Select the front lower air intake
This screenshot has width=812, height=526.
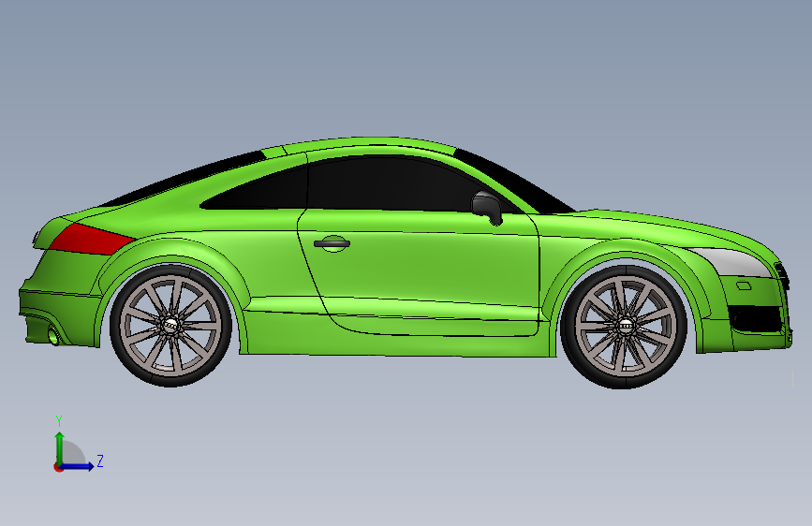point(756,319)
